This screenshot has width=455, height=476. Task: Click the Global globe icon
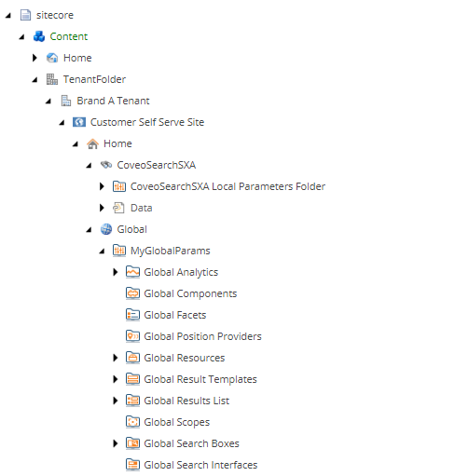tap(106, 229)
